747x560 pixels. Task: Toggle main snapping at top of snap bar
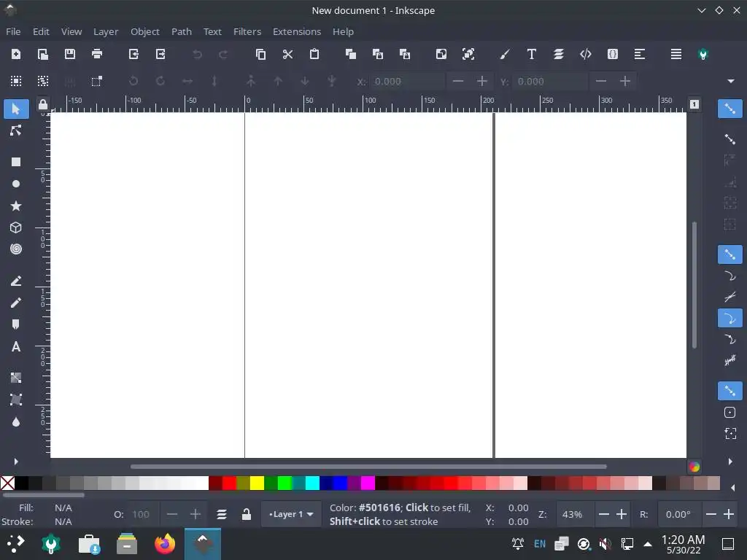[729, 109]
